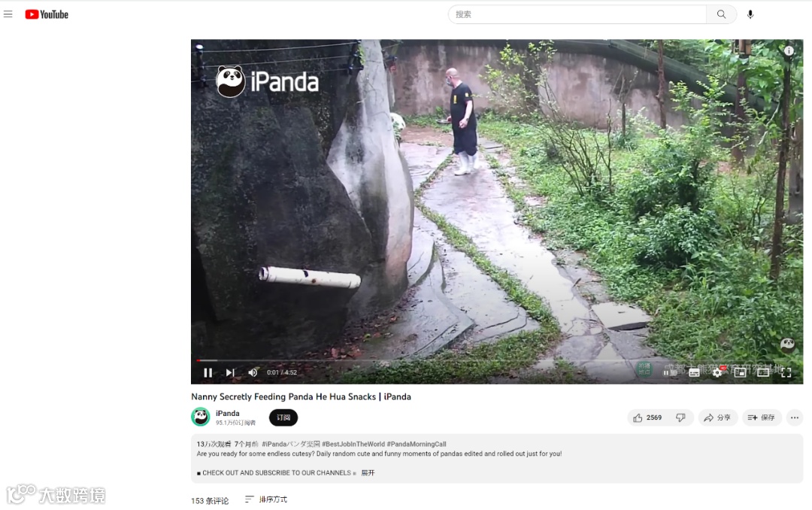Open the YouTube hamburger guide menu
The image size is (812, 510).
click(8, 14)
